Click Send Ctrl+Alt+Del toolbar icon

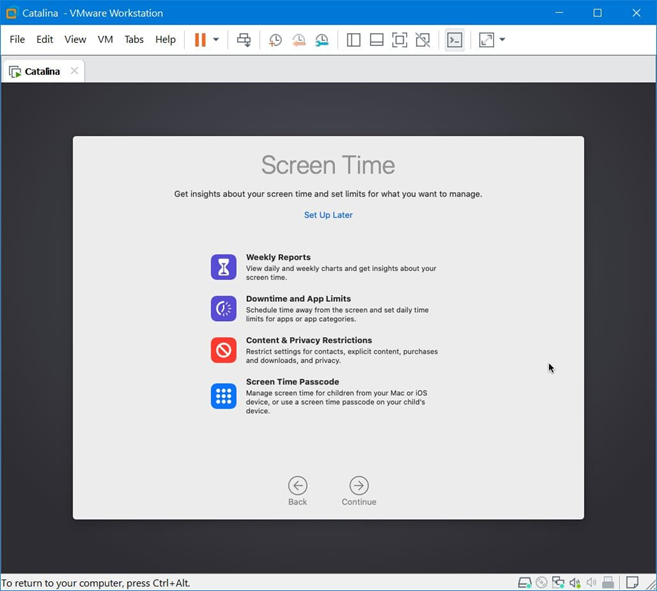pyautogui.click(x=244, y=40)
